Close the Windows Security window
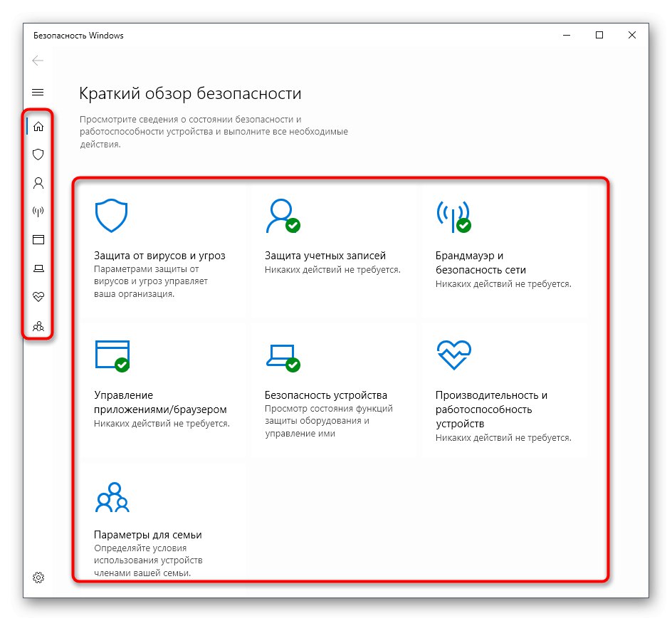The image size is (672, 621). coord(631,35)
